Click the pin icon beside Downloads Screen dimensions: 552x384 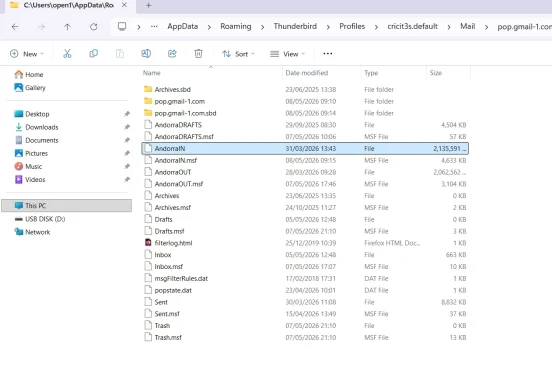[127, 127]
